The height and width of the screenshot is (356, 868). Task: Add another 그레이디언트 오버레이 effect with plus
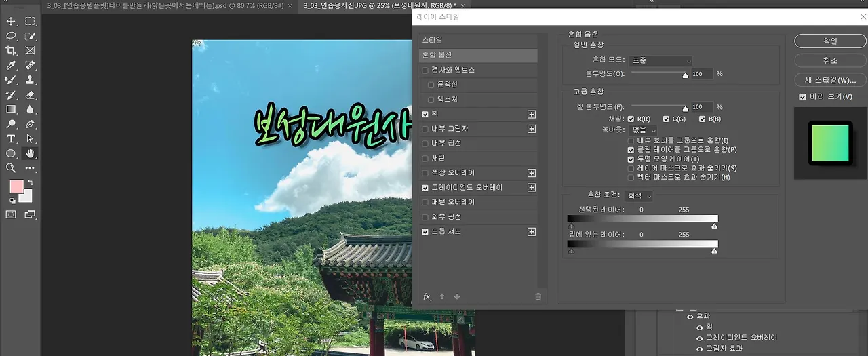532,188
